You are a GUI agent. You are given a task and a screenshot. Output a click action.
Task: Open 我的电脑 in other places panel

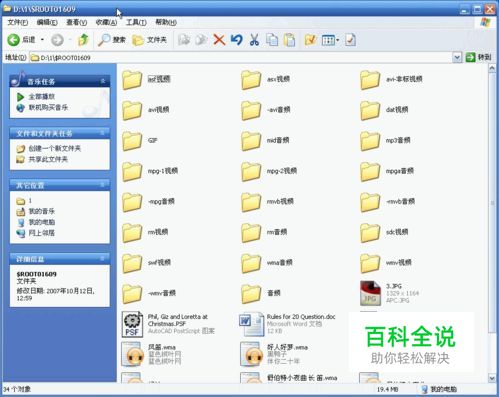pyautogui.click(x=41, y=222)
